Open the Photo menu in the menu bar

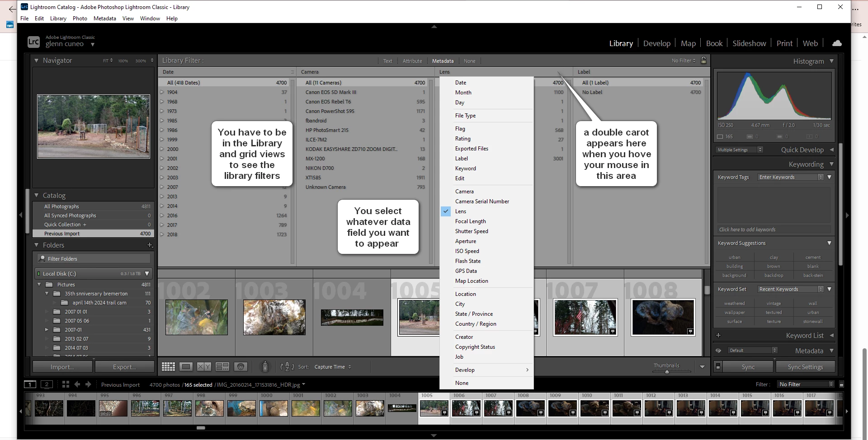click(x=80, y=19)
